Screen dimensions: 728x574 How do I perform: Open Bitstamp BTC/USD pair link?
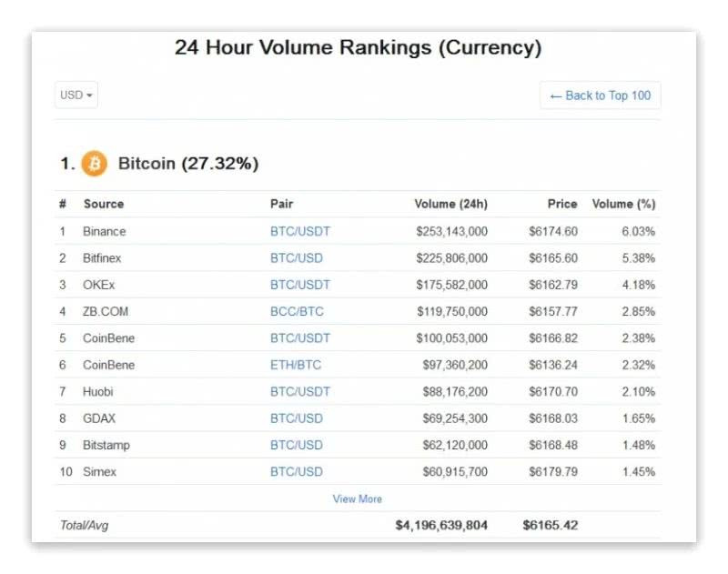[x=297, y=445]
